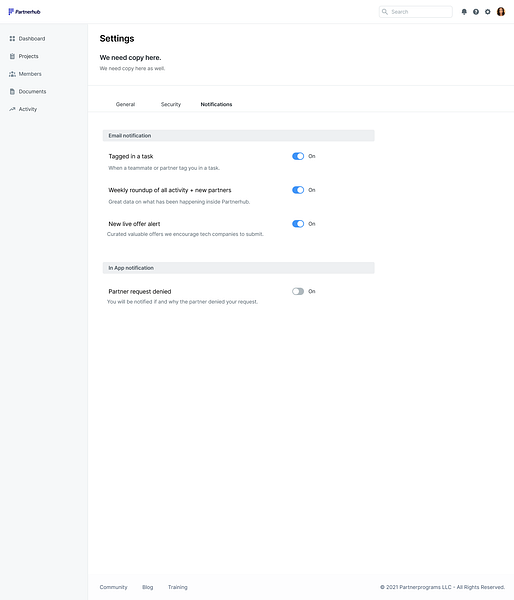The height and width of the screenshot is (600, 514).
Task: Switch to the General tab
Action: (126, 104)
